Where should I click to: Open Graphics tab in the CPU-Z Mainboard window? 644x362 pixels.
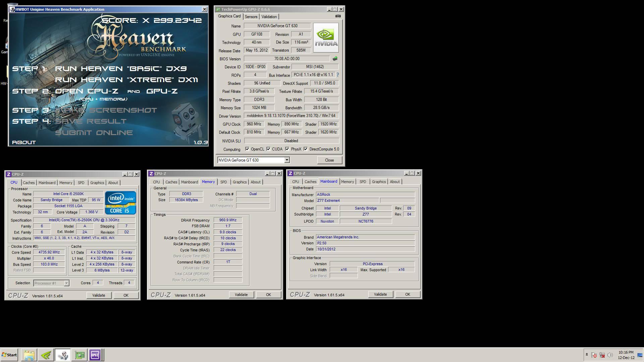[x=379, y=182]
